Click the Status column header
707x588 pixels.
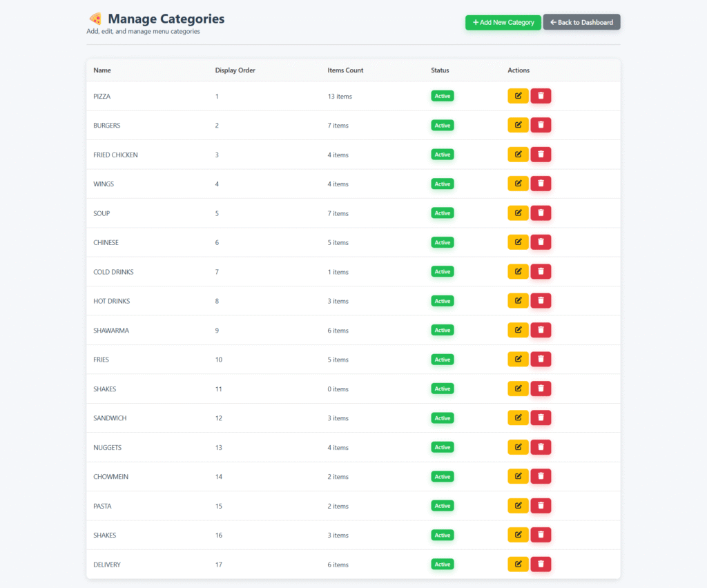point(440,70)
